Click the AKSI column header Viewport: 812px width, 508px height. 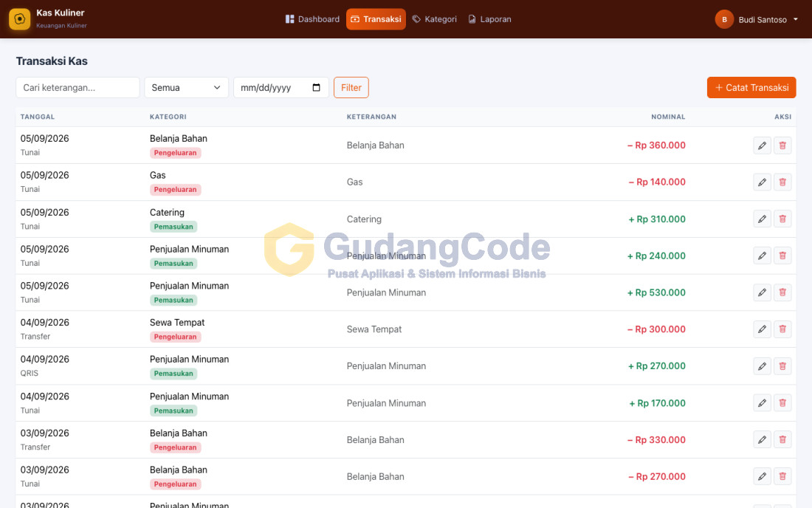tap(782, 117)
